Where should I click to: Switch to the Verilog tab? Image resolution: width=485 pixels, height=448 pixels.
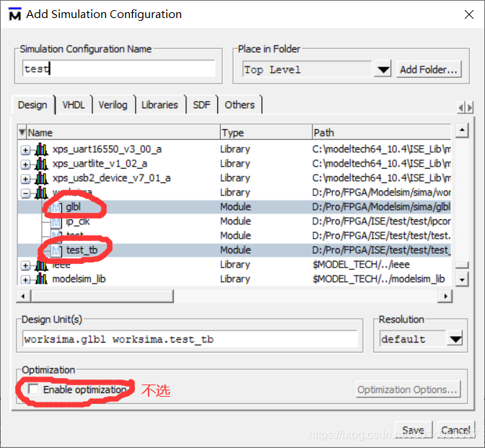(113, 105)
